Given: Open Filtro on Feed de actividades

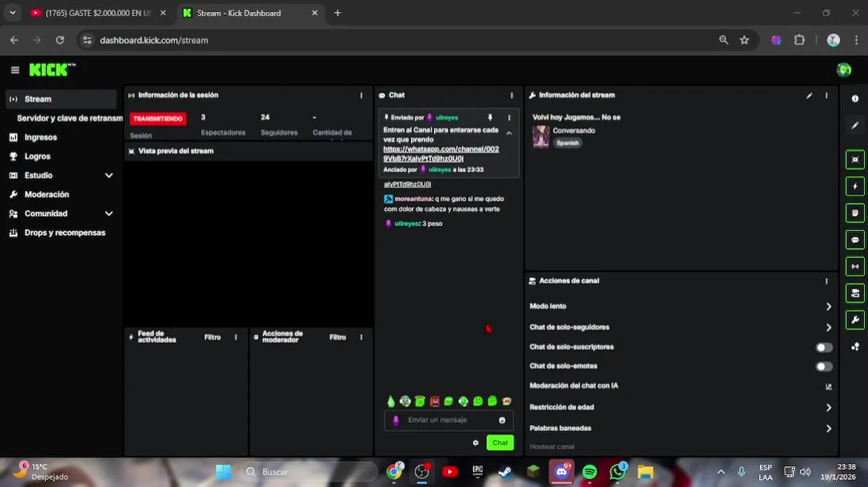Looking at the screenshot, I should point(212,337).
